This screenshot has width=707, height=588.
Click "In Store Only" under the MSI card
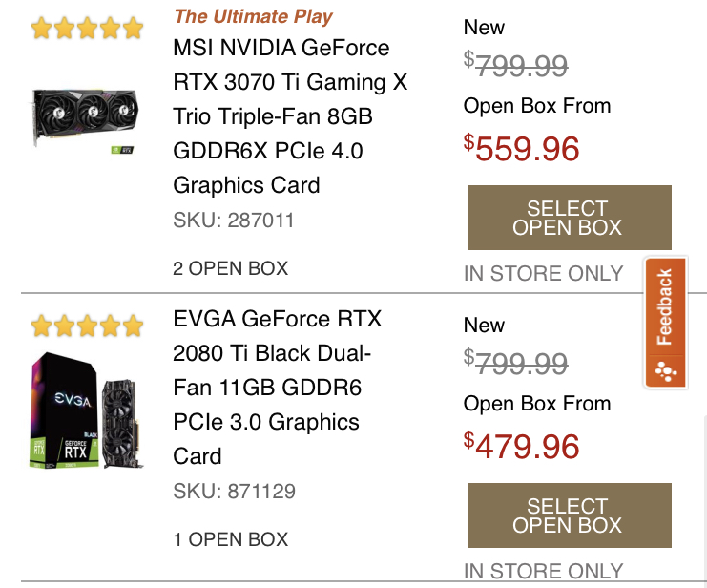coord(543,274)
